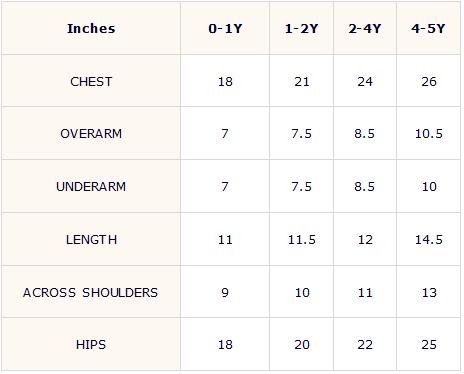
Task: Click the hips value 25
Action: (429, 345)
